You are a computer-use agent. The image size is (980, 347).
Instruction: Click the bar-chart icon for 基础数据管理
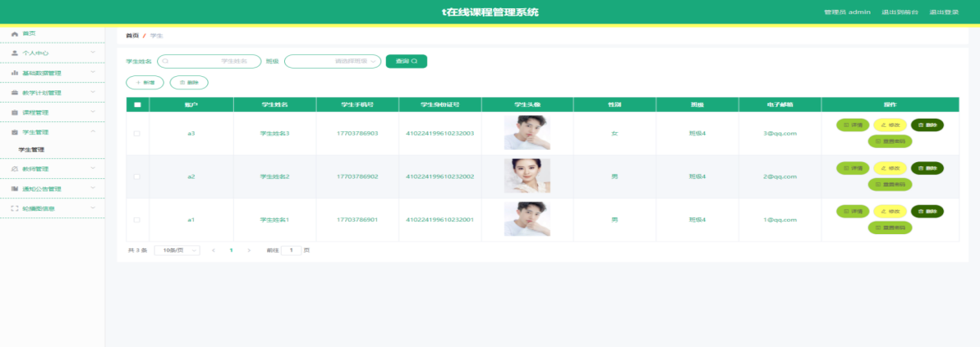(x=14, y=73)
